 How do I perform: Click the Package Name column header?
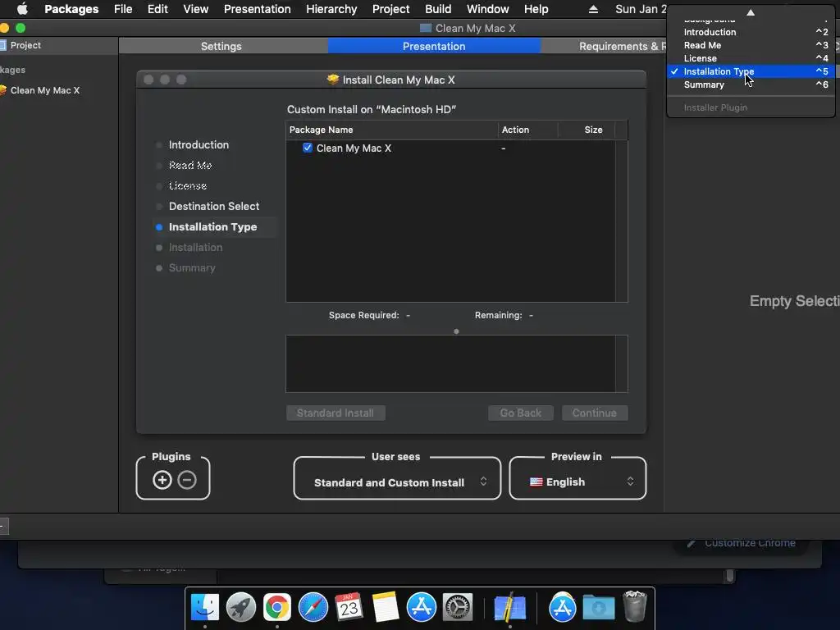pos(391,130)
